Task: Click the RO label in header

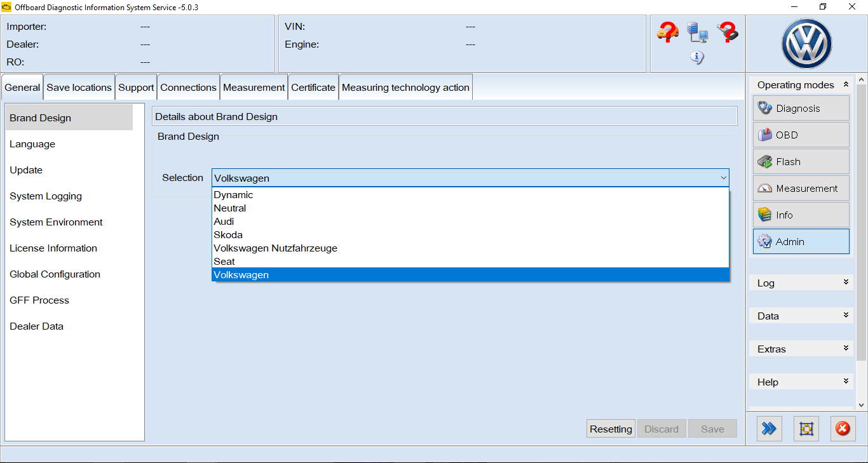Action: tap(15, 62)
